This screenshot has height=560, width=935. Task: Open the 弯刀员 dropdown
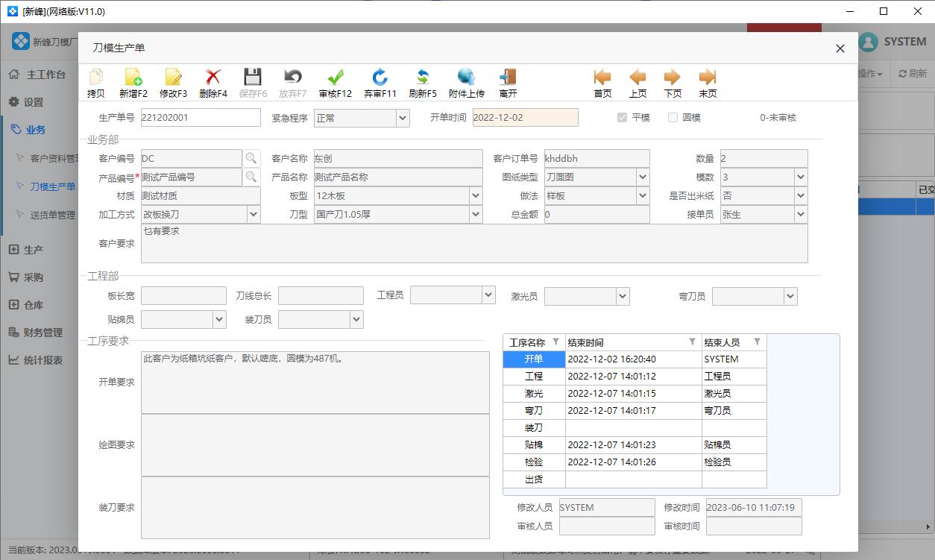coord(790,296)
